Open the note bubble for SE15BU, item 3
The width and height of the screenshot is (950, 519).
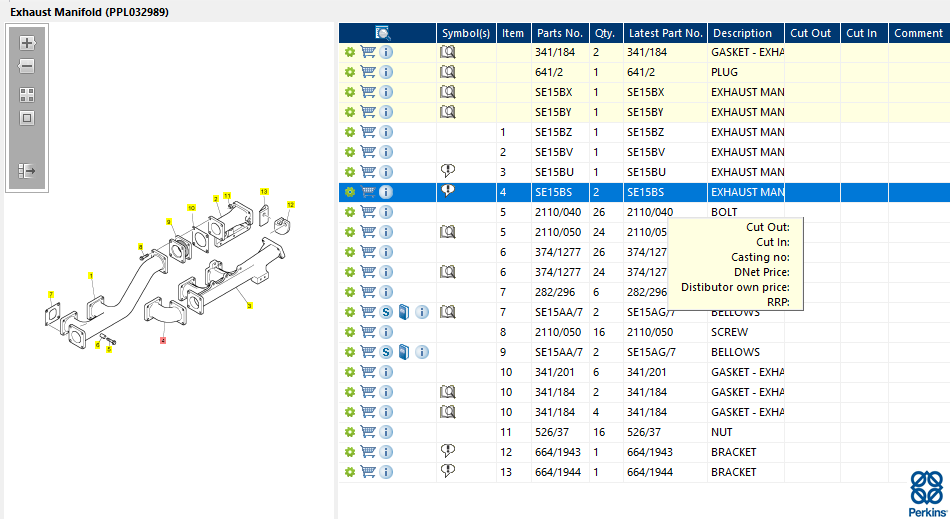[448, 171]
